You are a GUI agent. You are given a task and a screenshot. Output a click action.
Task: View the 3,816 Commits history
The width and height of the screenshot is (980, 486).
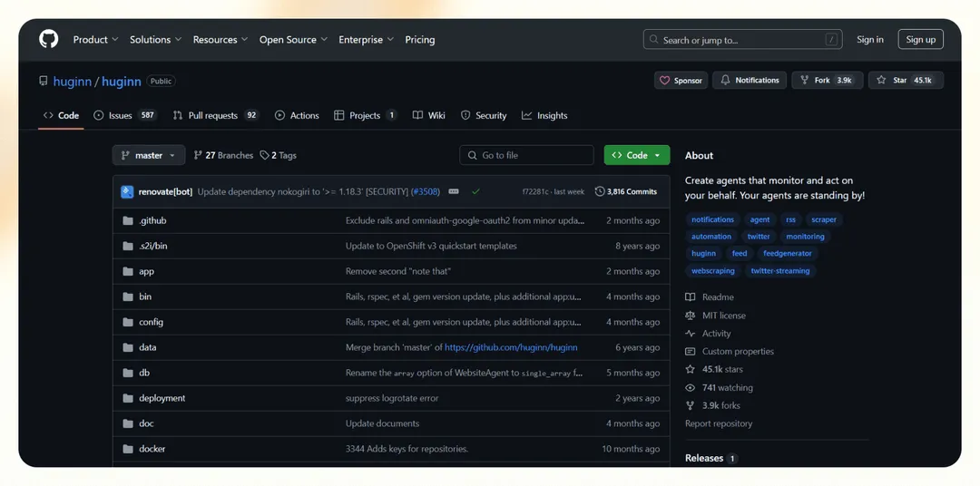coord(625,192)
